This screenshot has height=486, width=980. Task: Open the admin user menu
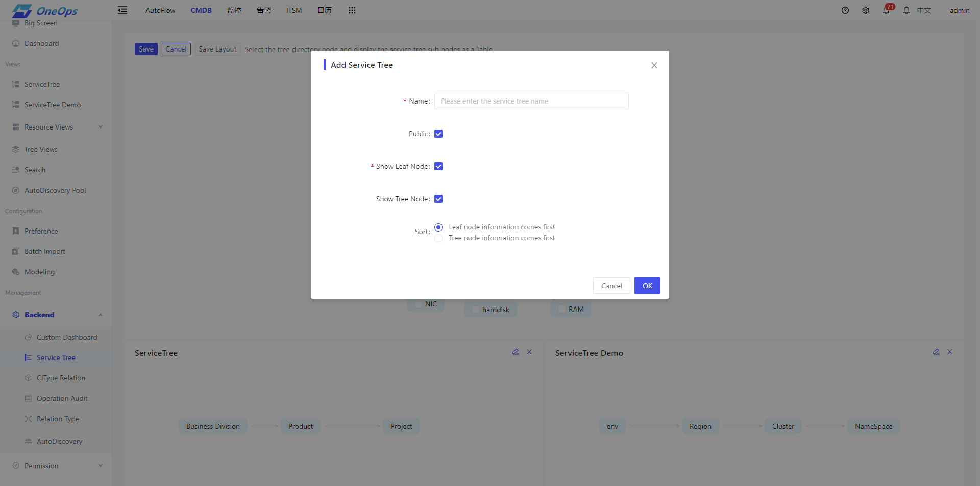click(960, 10)
